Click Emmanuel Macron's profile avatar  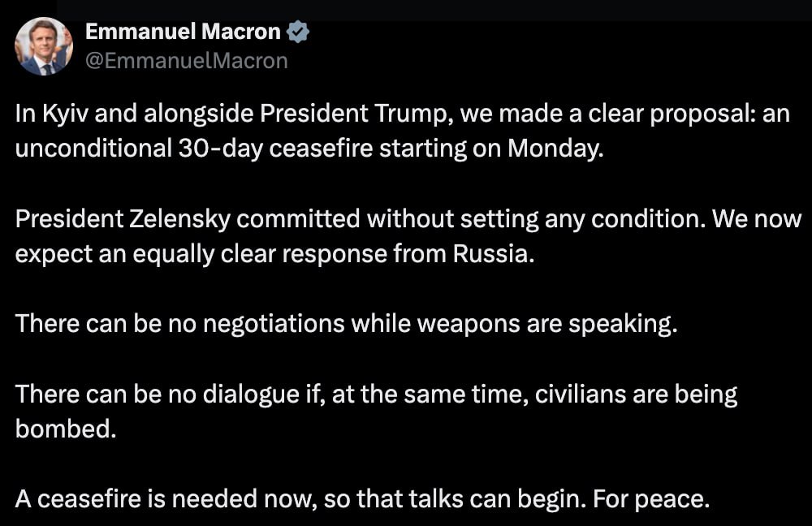[44, 46]
